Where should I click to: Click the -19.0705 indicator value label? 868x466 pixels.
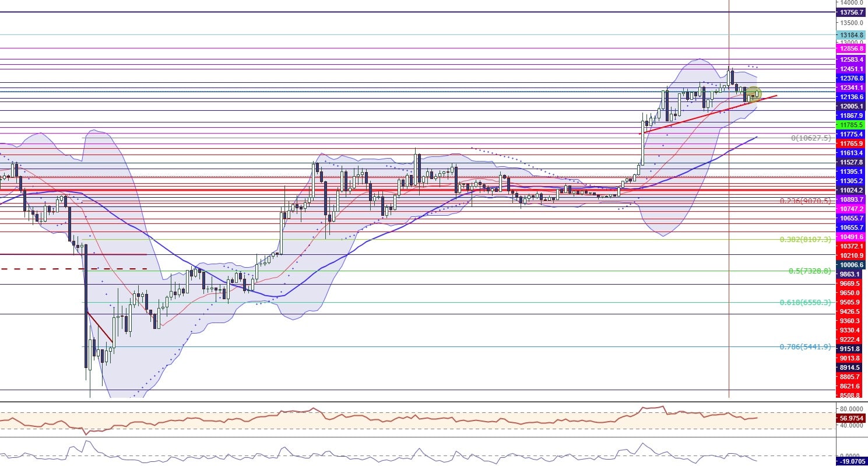852,461
